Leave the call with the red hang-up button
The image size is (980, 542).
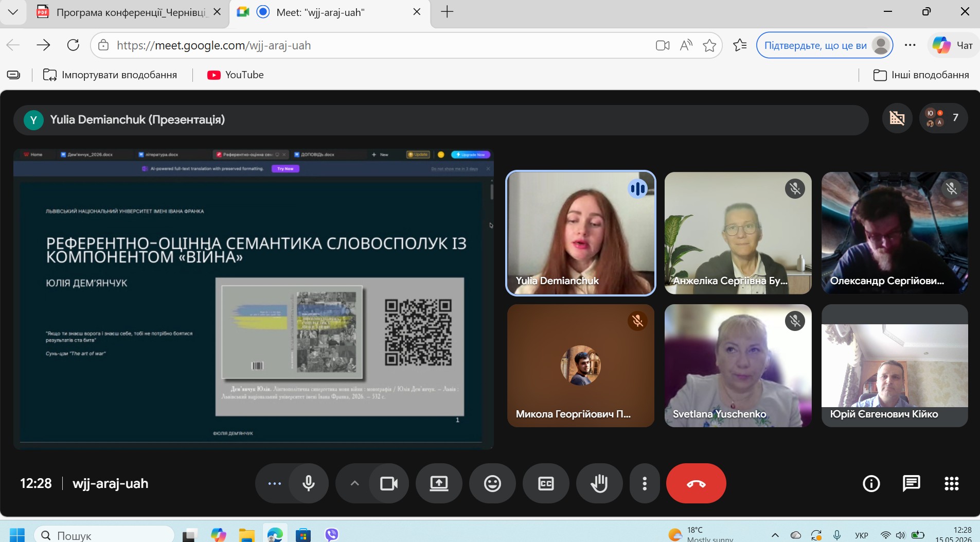click(696, 483)
